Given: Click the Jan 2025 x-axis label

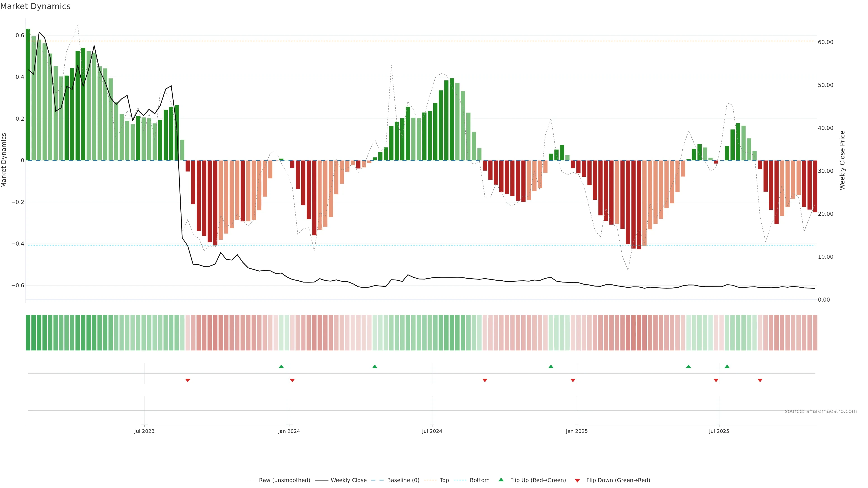Looking at the screenshot, I should [x=577, y=431].
